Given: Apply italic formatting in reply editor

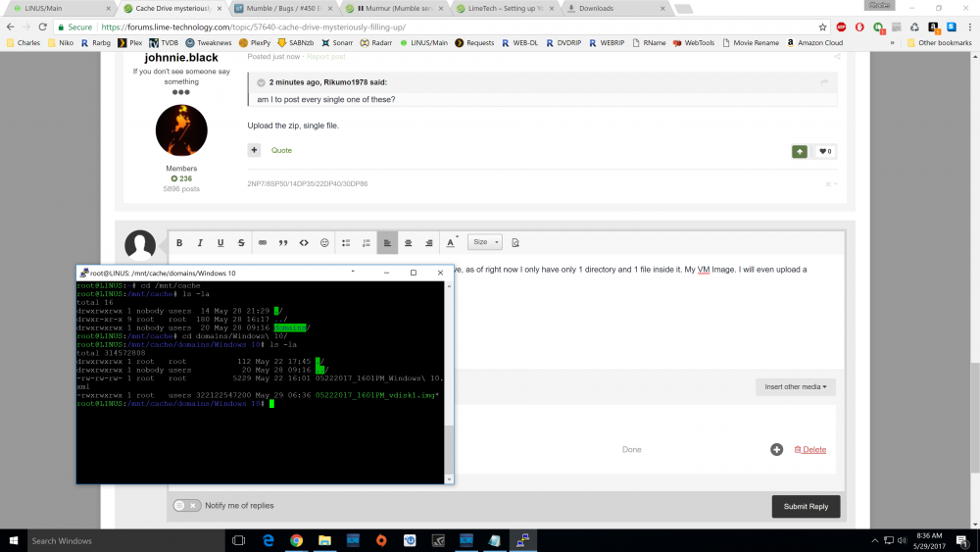Looking at the screenshot, I should [x=200, y=242].
